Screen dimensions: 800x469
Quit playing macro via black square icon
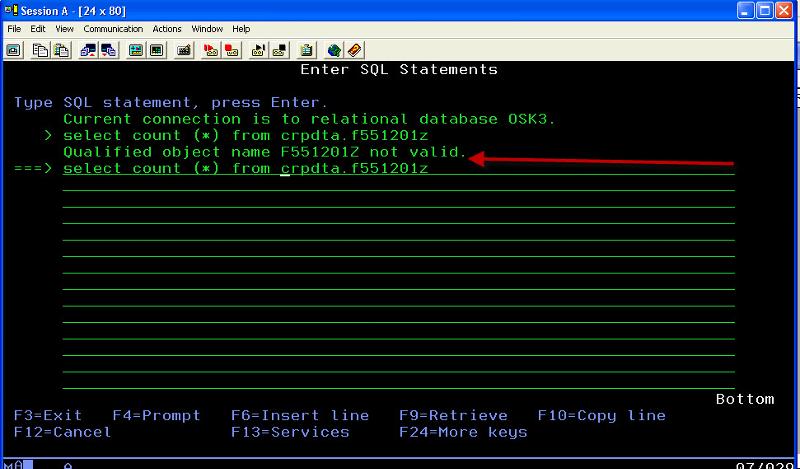click(279, 50)
